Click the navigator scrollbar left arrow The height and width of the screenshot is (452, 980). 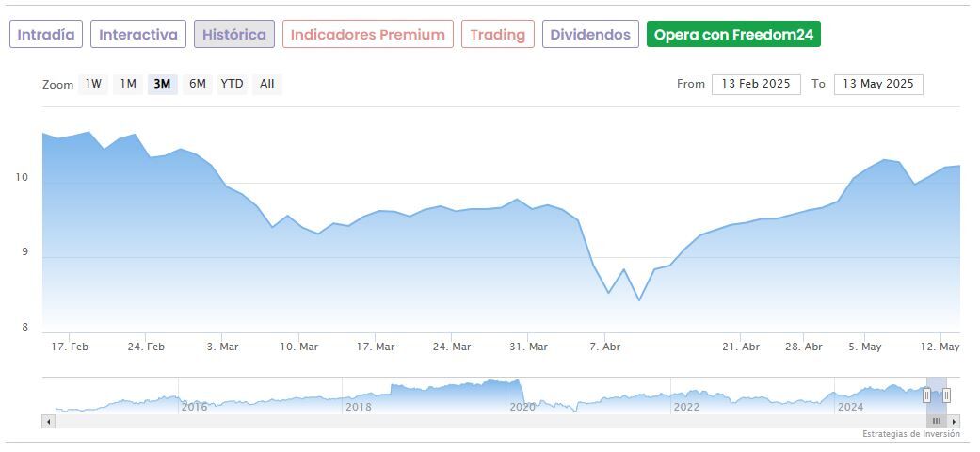coord(48,422)
